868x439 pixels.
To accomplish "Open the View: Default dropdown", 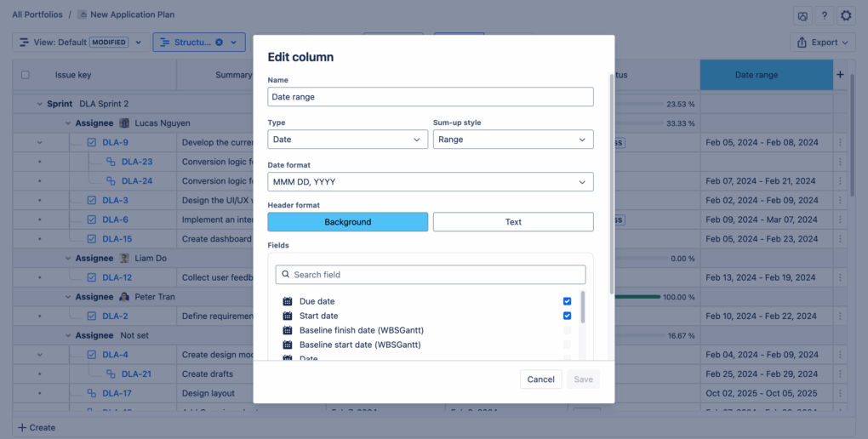I will (80, 42).
